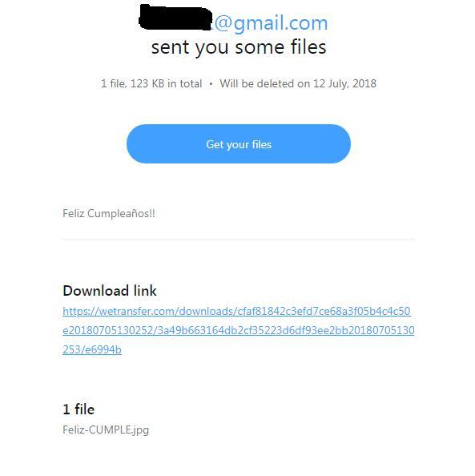This screenshot has height=476, width=475.
Task: Click the Get your files button
Action: pyautogui.click(x=239, y=144)
